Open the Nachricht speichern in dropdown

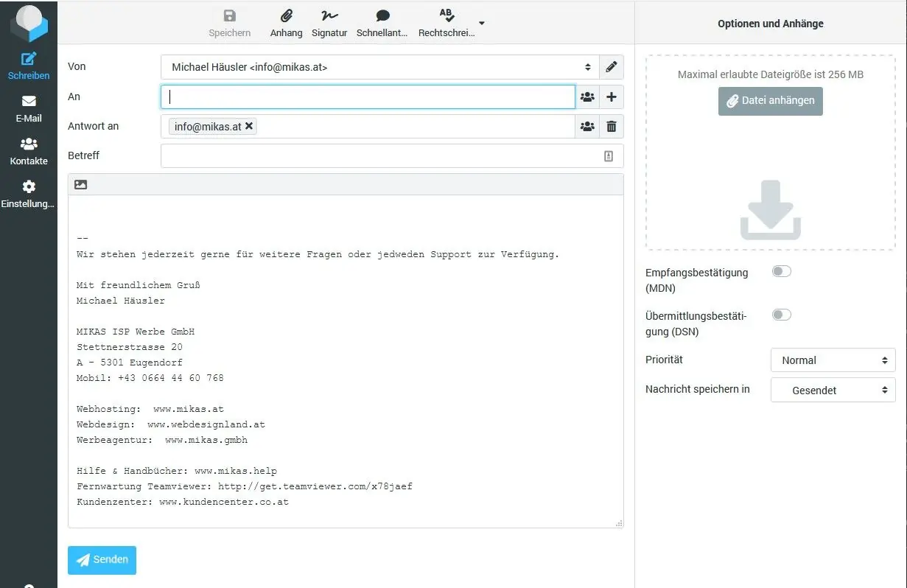point(832,390)
